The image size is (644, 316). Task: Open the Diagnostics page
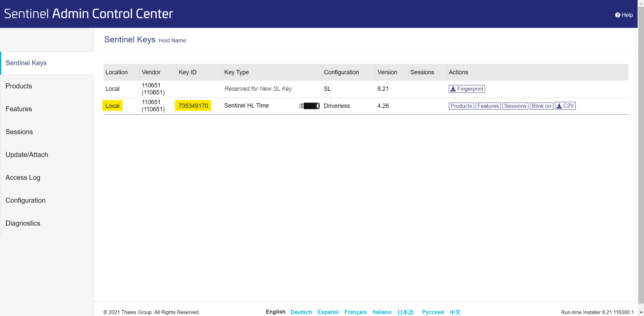23,223
